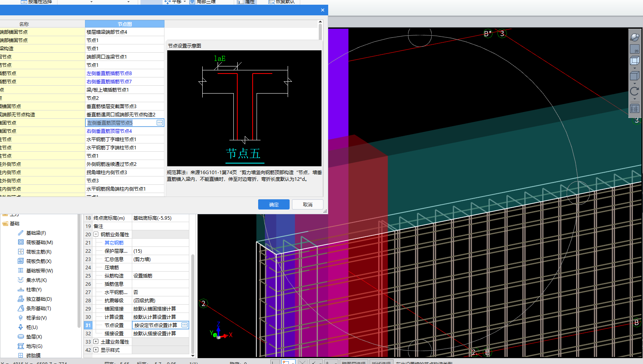The width and height of the screenshot is (643, 364).
Task: Open ellipsis button in 节点设置 property row
Action: coord(184,325)
